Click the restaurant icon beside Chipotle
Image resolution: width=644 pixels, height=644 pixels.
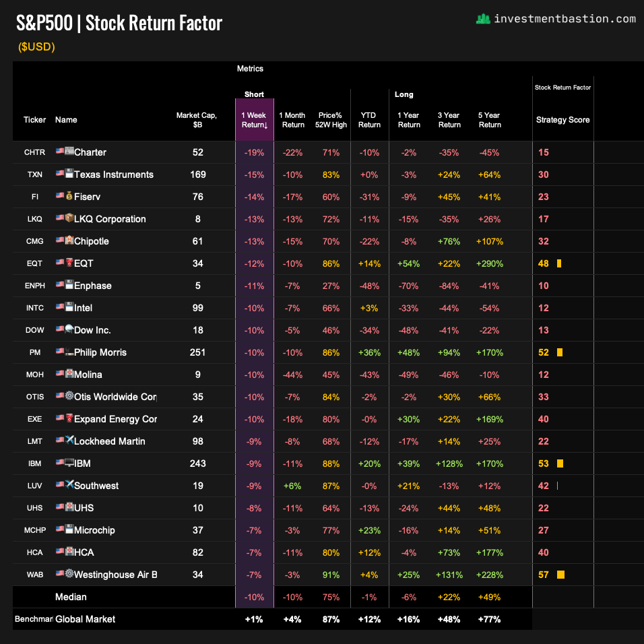tap(69, 240)
